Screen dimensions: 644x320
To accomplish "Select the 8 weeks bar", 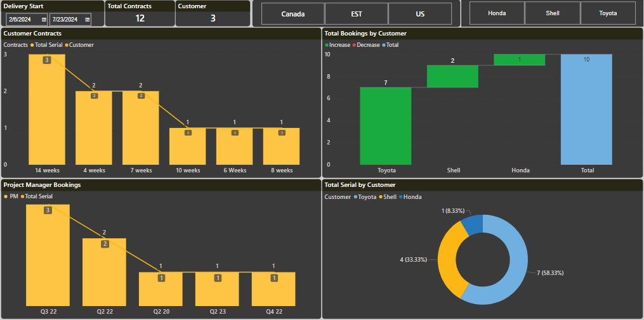I will (281, 146).
